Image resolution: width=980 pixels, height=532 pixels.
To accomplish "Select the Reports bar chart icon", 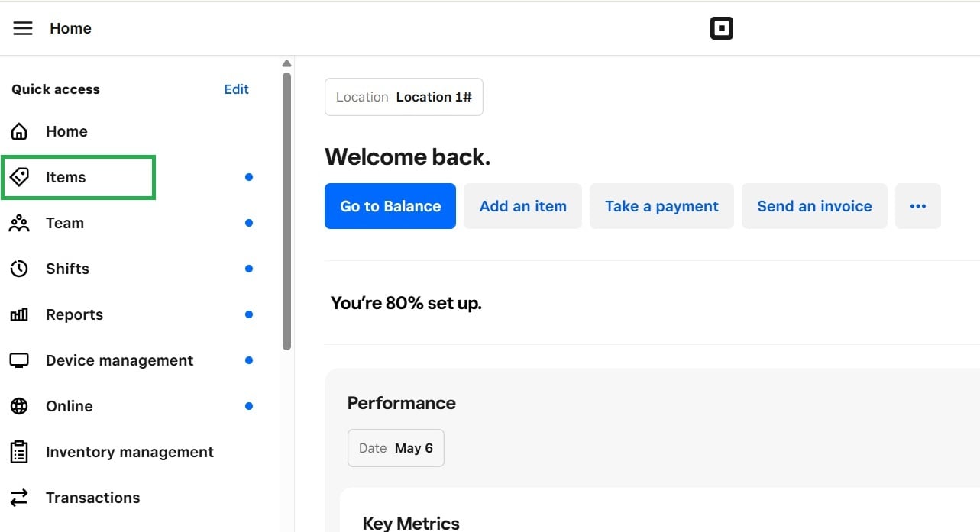I will (x=19, y=314).
